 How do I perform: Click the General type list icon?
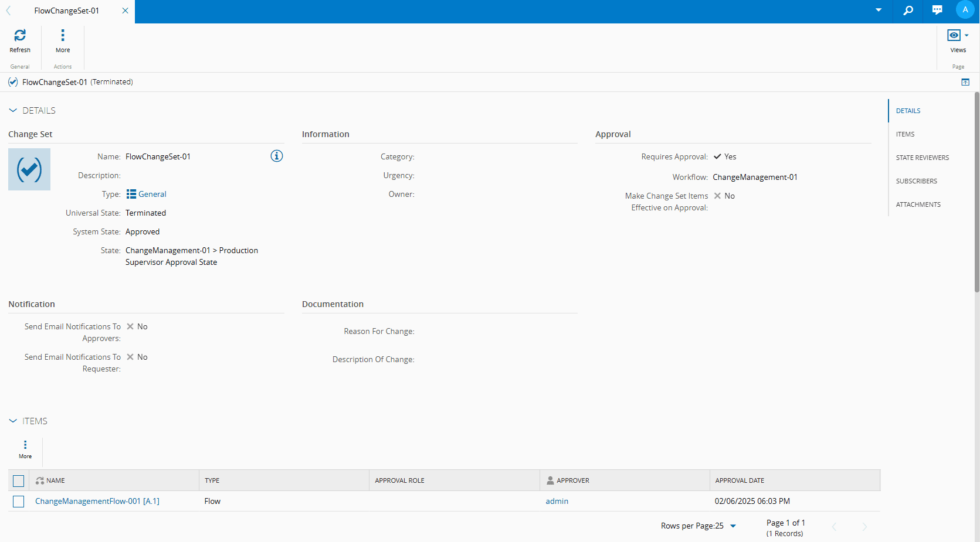[131, 194]
